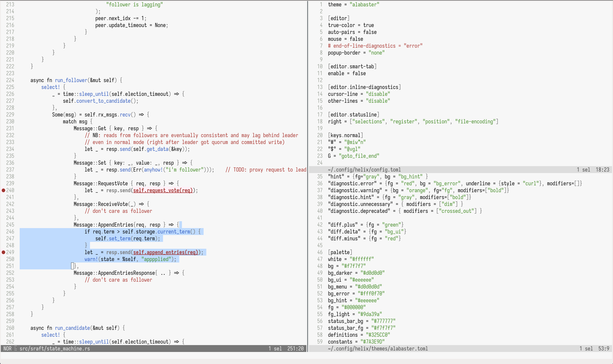
Task: Click underlined self.append_entries(req) error text
Action: tap(166, 252)
